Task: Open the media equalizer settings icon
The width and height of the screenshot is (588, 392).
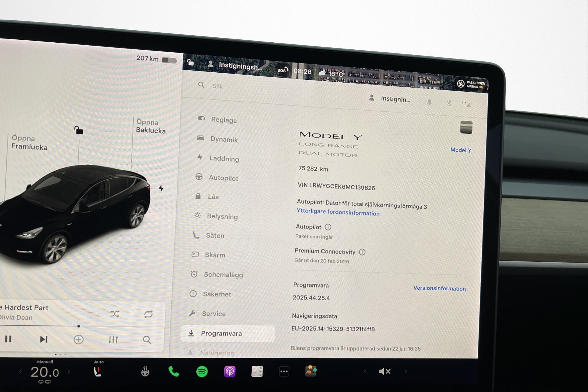Action: point(113,340)
